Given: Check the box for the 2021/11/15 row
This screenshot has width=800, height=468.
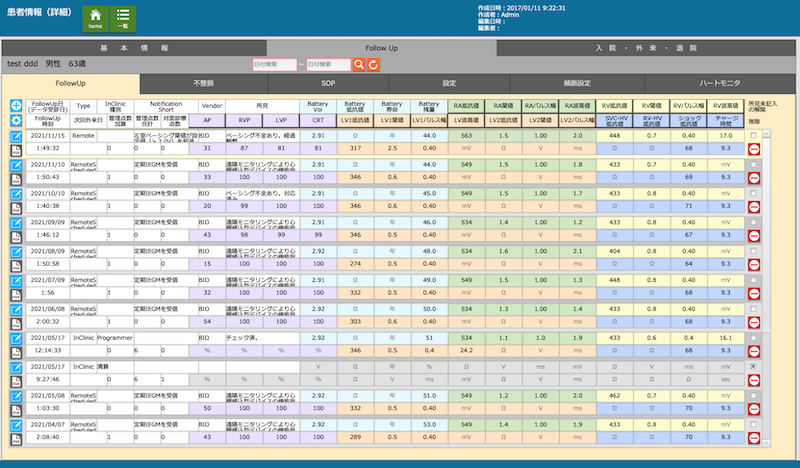Looking at the screenshot, I should tap(753, 134).
